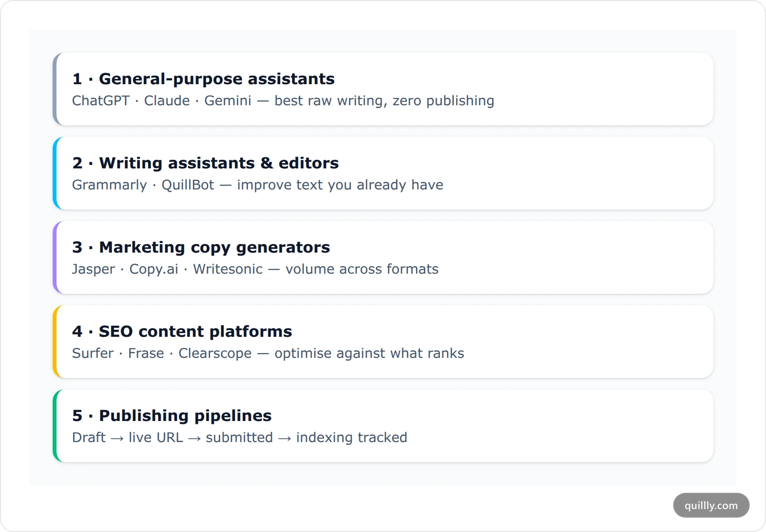Click 'Surfer · Frase · Clearscope' description line

[268, 354]
